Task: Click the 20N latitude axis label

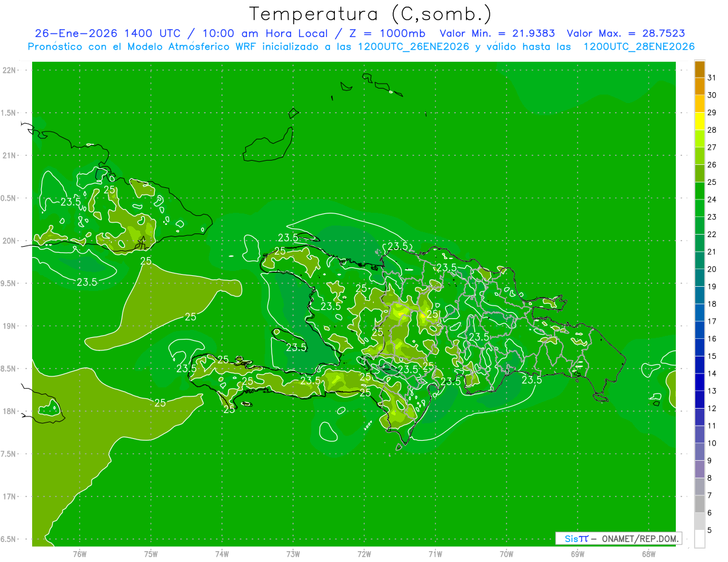Action: pos(10,241)
